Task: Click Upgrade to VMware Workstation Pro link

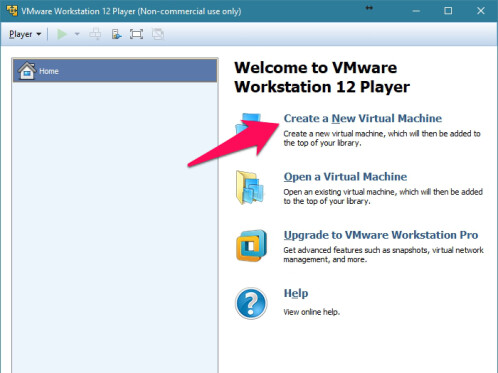Action: pyautogui.click(x=381, y=235)
